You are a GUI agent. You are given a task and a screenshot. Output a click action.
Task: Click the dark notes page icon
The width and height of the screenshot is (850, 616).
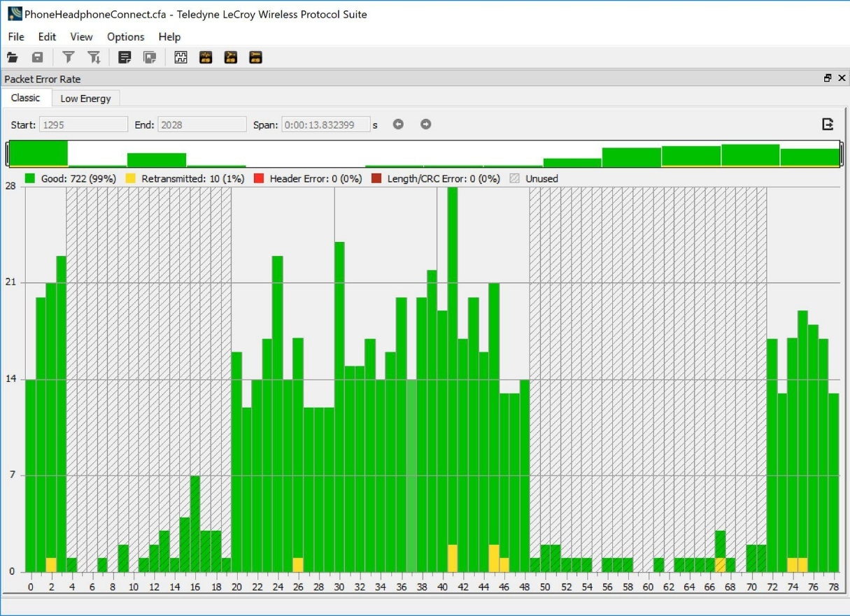(125, 58)
